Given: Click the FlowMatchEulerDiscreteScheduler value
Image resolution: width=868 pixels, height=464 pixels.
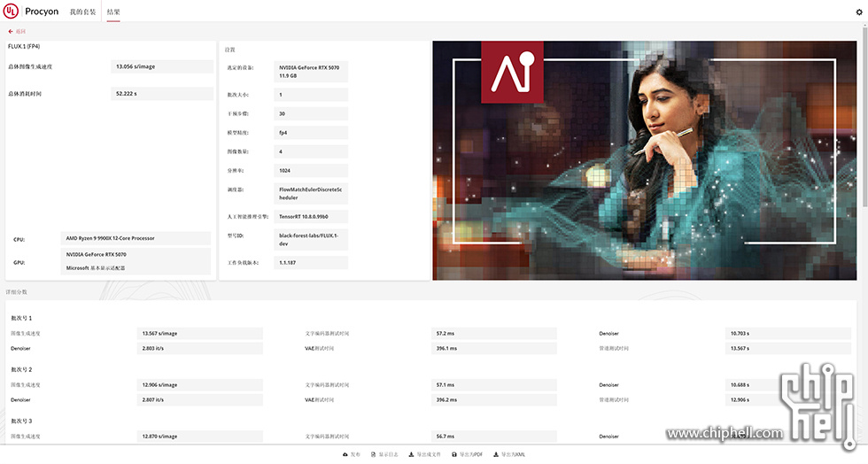Looking at the screenshot, I should 311,193.
